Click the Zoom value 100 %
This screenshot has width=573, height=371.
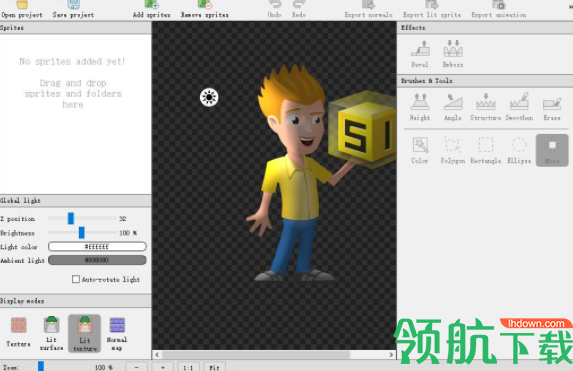(103, 367)
